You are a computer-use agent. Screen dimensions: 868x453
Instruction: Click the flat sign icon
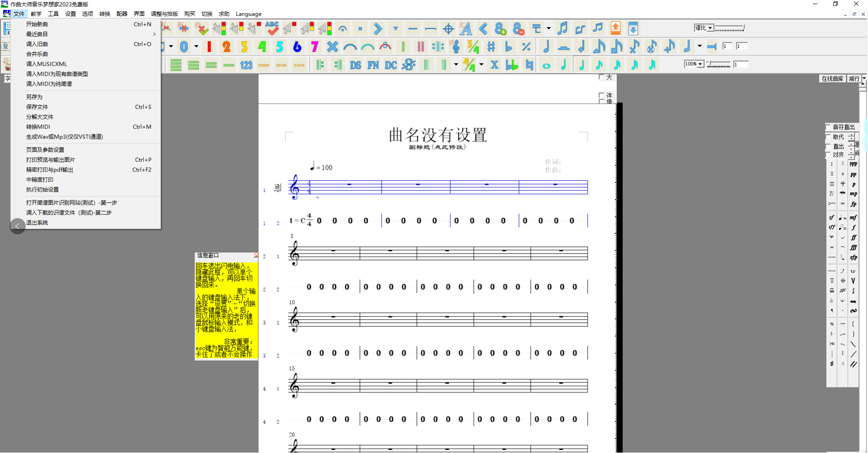(x=509, y=46)
